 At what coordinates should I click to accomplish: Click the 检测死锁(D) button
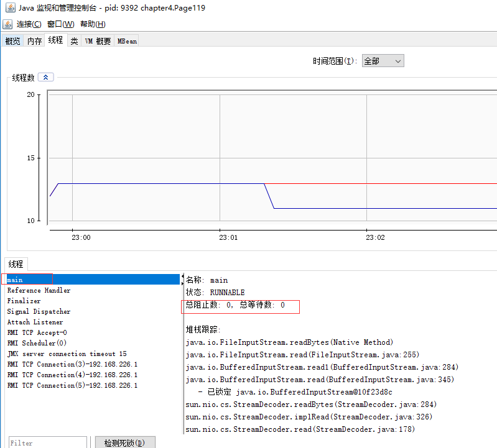(x=125, y=442)
